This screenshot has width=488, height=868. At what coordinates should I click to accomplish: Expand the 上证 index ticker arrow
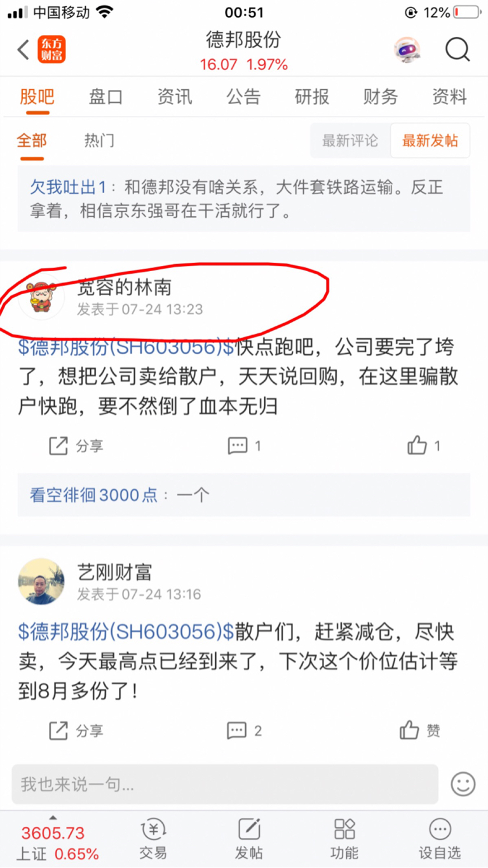53,818
